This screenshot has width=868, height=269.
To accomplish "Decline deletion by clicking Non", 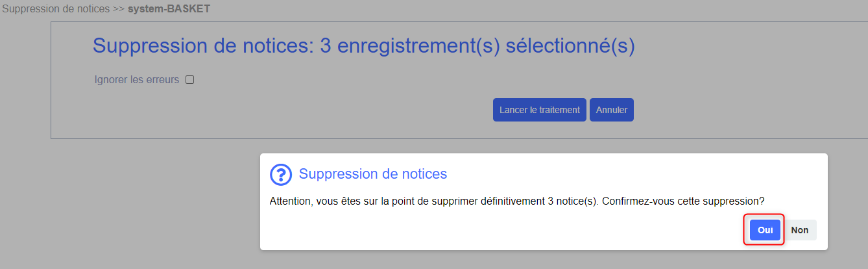I will click(800, 230).
